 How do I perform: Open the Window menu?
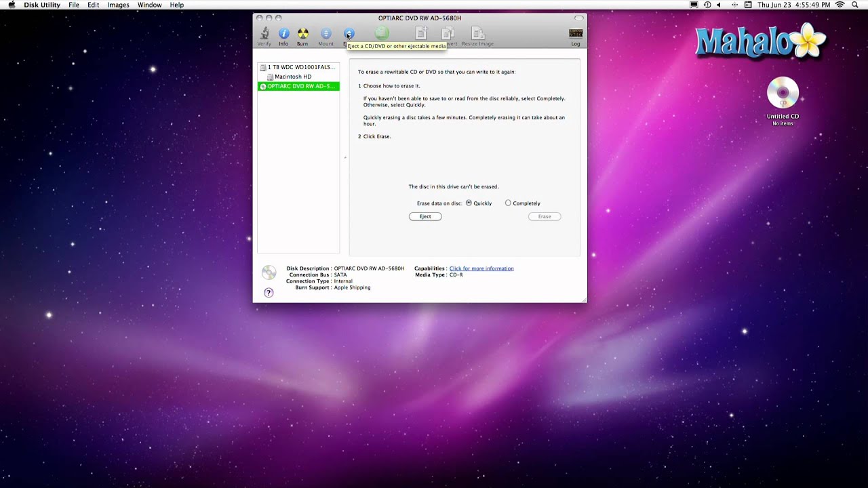149,5
